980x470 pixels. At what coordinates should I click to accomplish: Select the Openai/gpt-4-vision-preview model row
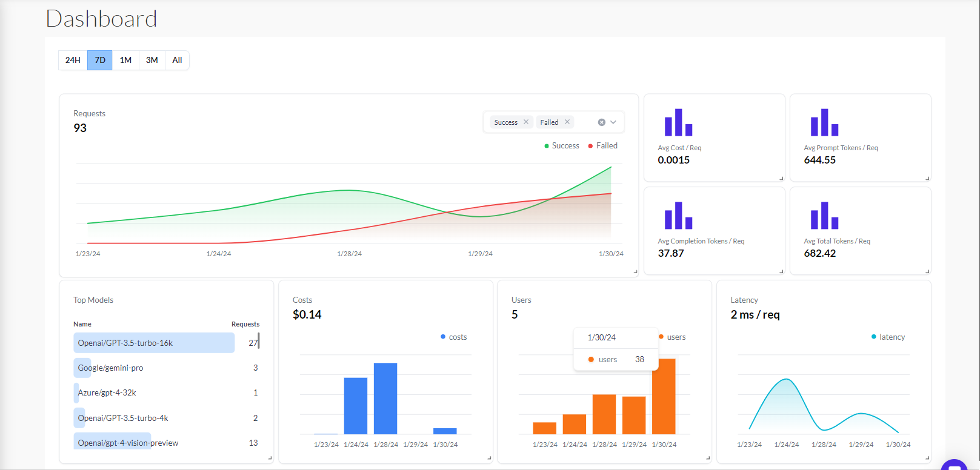point(166,442)
